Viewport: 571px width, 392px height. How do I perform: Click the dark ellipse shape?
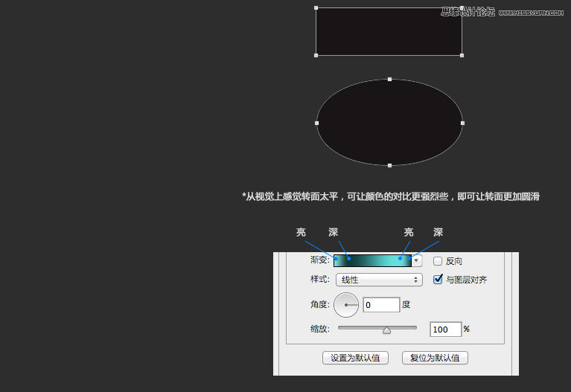389,122
